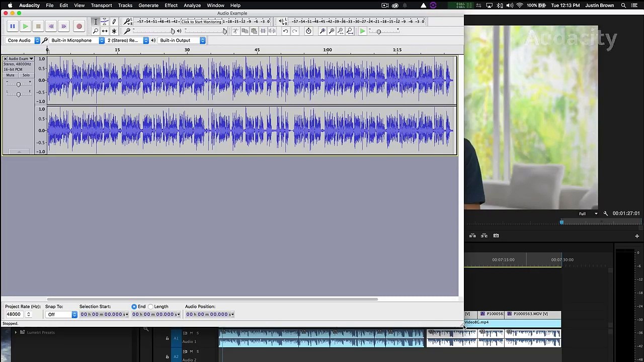Select the Time Shift tool
The image size is (644, 362).
(x=105, y=31)
